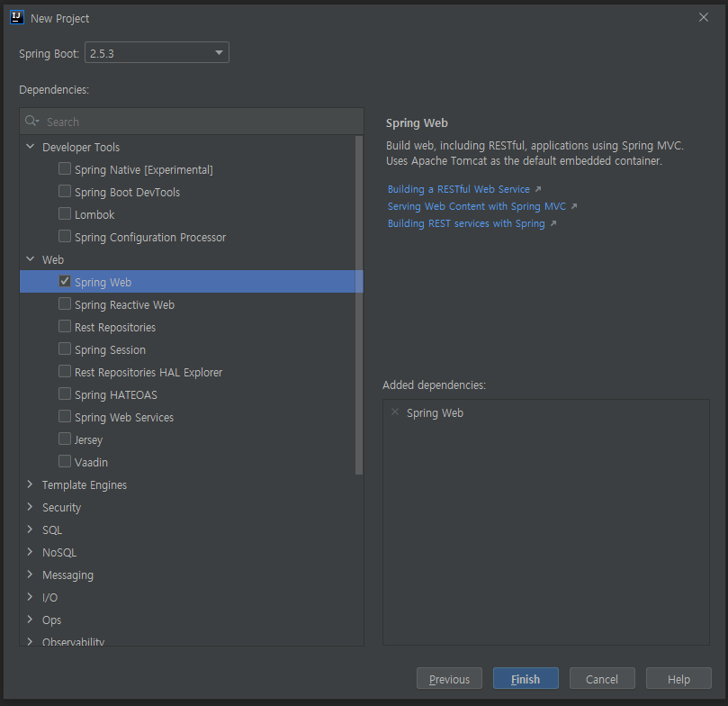Collapse the Developer Tools group
Screen dimensions: 728x706
click(x=31, y=146)
